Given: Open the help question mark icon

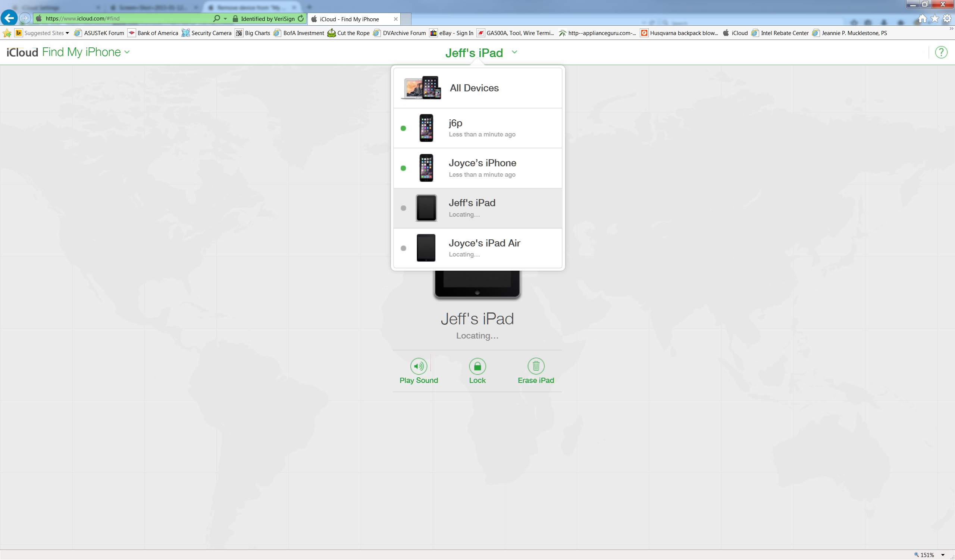Looking at the screenshot, I should point(940,52).
